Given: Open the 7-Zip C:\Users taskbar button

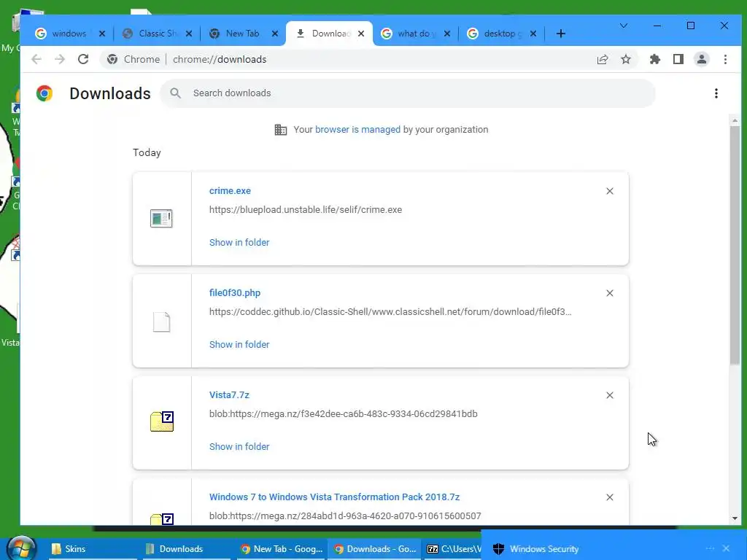Looking at the screenshot, I should (x=452, y=549).
